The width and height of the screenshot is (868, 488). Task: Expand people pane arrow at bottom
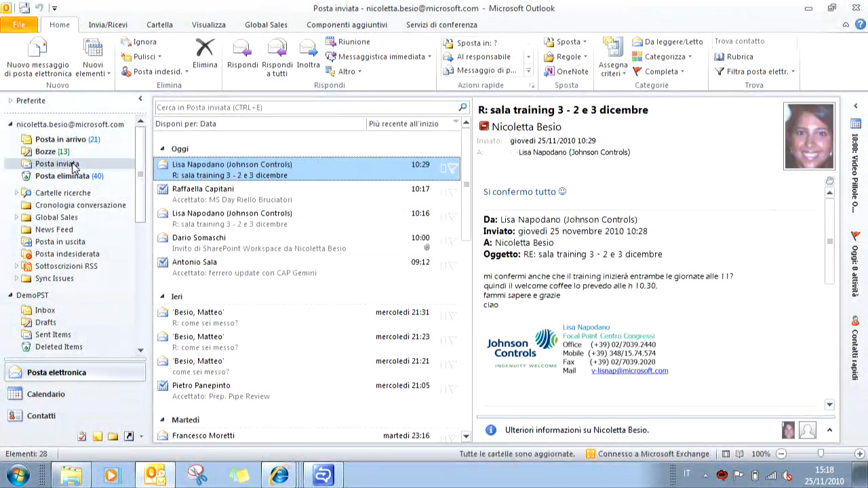[x=829, y=430]
